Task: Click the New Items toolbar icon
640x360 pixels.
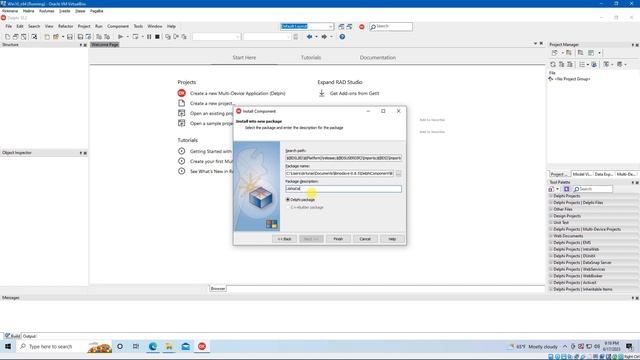Action: point(47,37)
